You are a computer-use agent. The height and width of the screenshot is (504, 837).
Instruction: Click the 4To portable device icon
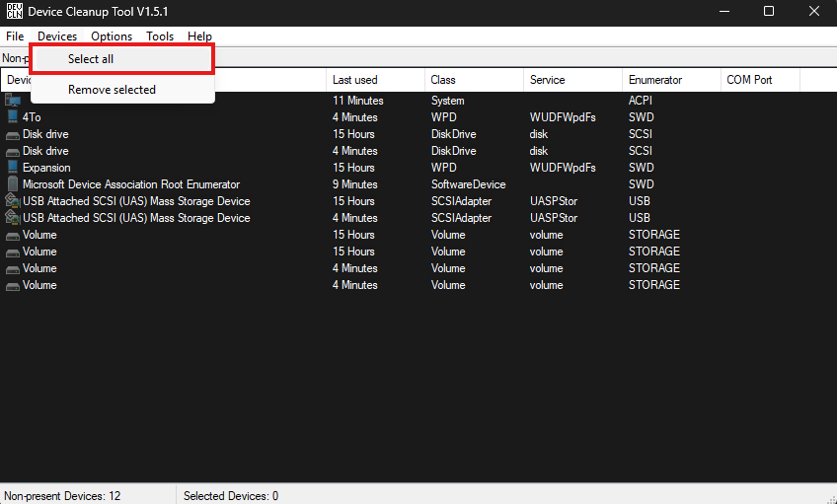pos(13,117)
